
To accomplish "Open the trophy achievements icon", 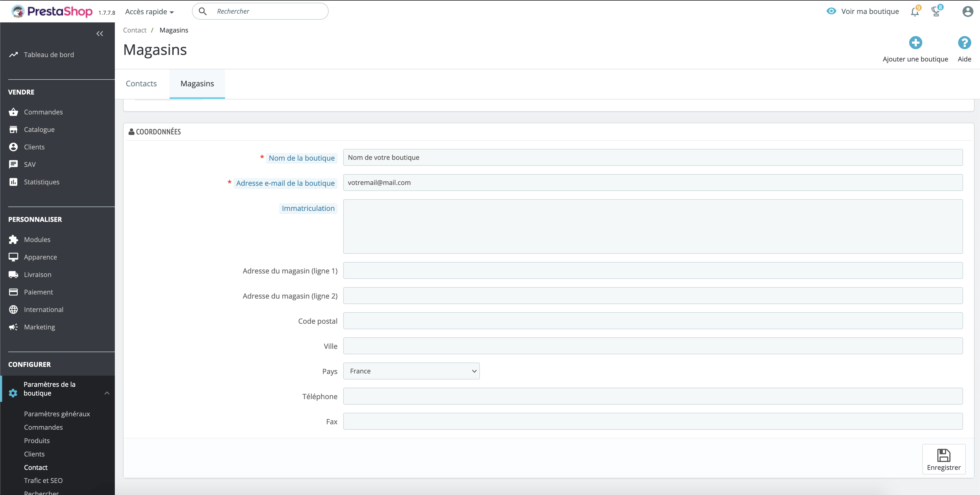I will coord(936,11).
